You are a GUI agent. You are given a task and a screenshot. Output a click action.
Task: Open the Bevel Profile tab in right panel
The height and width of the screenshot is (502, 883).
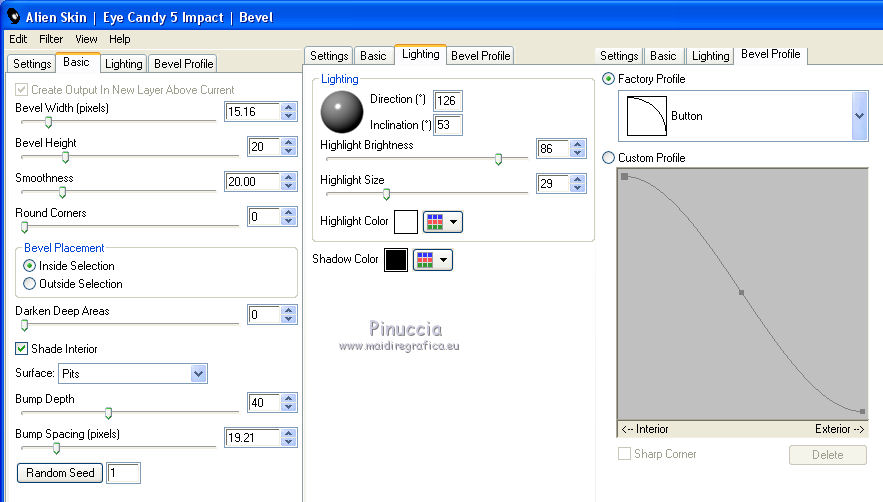pyautogui.click(x=770, y=54)
